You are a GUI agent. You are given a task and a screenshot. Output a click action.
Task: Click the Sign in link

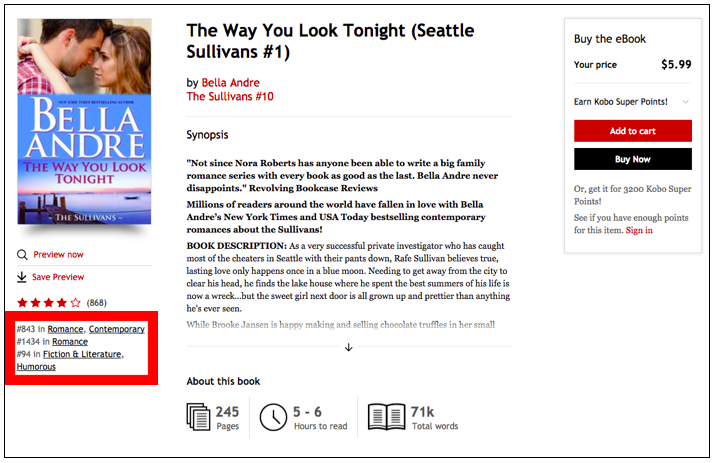click(x=639, y=230)
